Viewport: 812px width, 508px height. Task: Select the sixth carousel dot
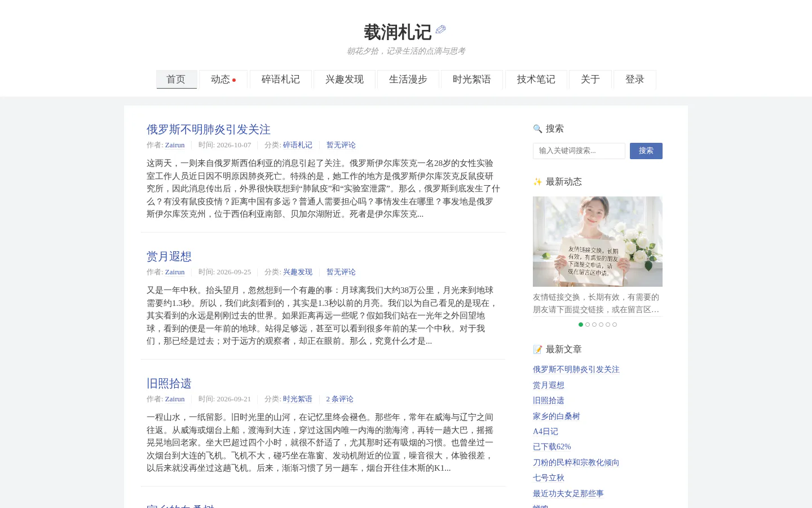point(615,325)
